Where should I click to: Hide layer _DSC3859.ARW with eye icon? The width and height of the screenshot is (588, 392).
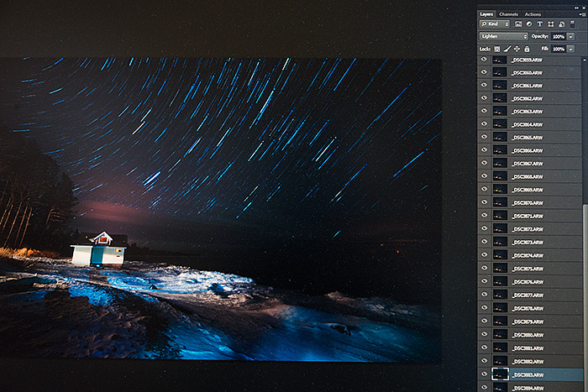click(484, 60)
